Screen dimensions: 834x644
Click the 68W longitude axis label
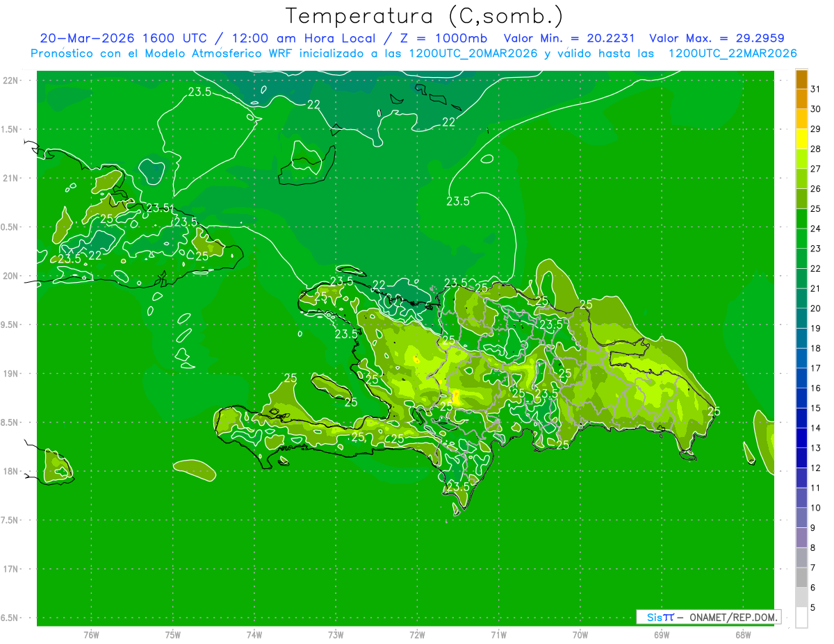click(x=742, y=634)
